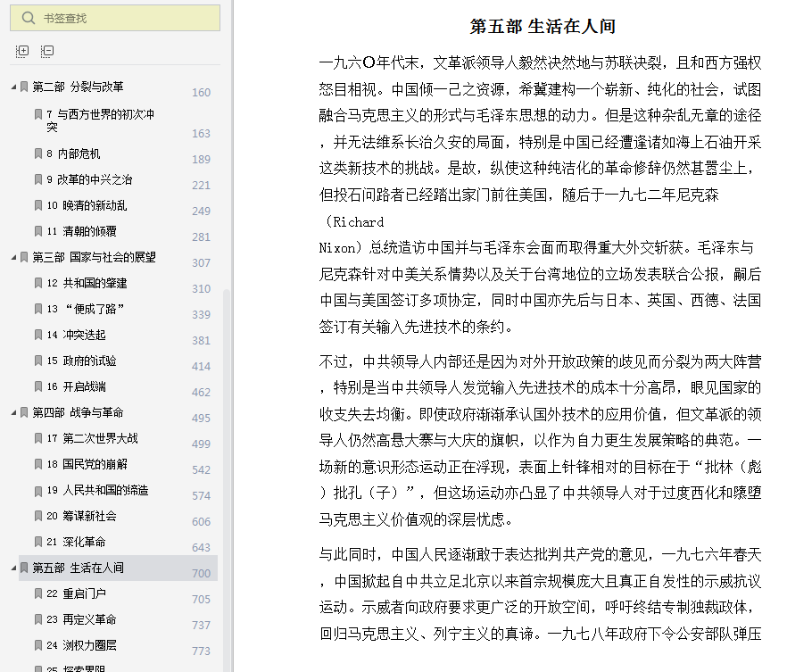Click page number 700 in bookmarks
This screenshot has height=672, width=787.
(202, 573)
